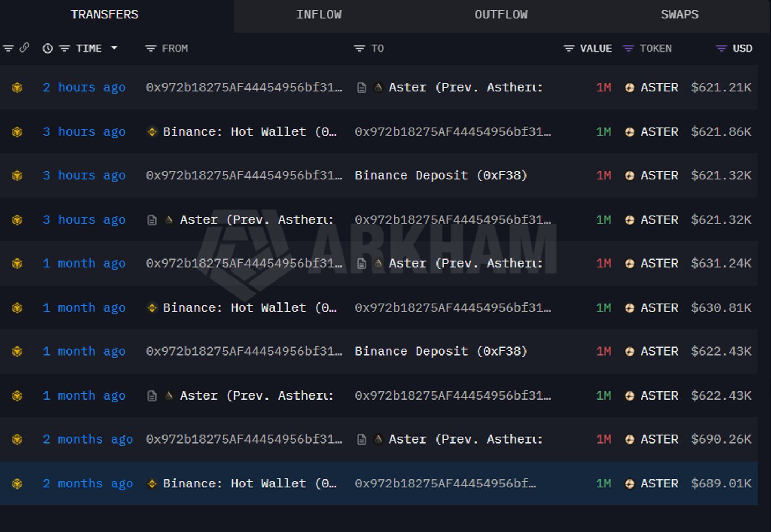Viewport: 771px width, 532px height.
Task: Open the VALUE column filter
Action: pyautogui.click(x=569, y=48)
